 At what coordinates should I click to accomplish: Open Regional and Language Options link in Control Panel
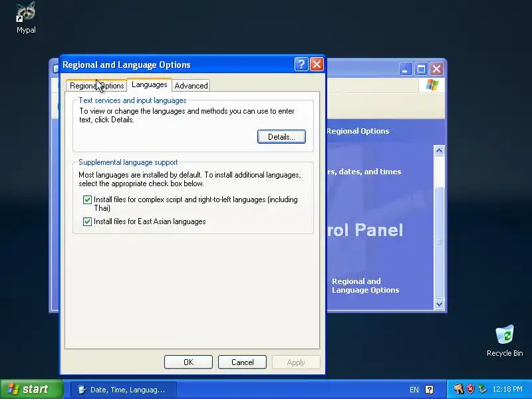click(x=365, y=285)
